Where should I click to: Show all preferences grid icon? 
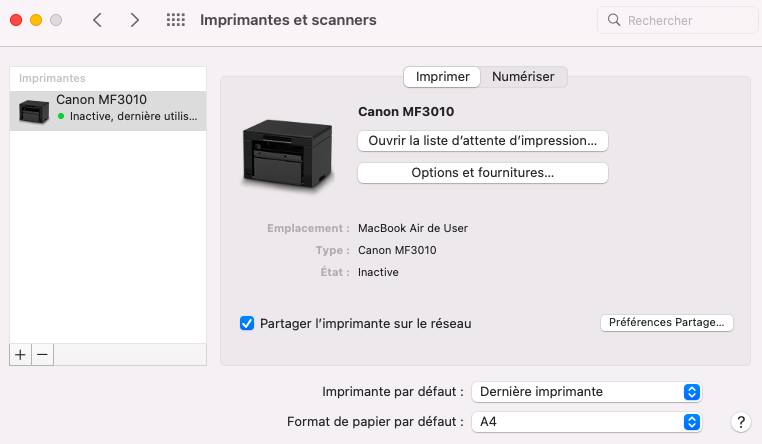click(x=176, y=20)
